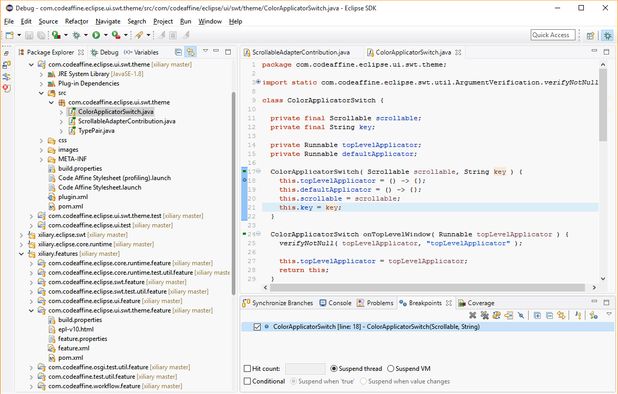Select Code Affine Stylesheet.launch file

[x=100, y=188]
